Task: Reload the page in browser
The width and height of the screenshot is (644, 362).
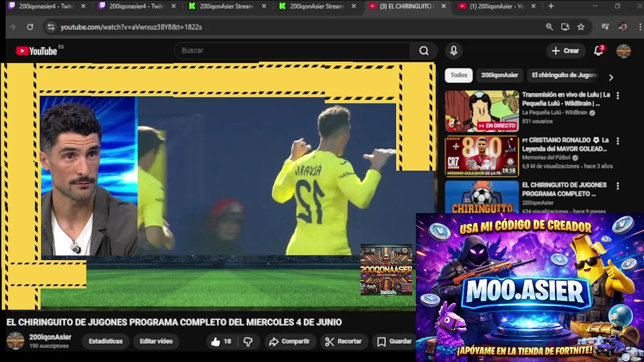Action: pos(30,27)
